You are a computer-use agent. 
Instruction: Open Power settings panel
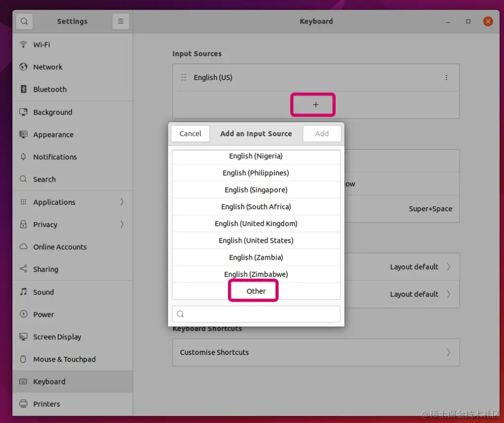[73, 314]
